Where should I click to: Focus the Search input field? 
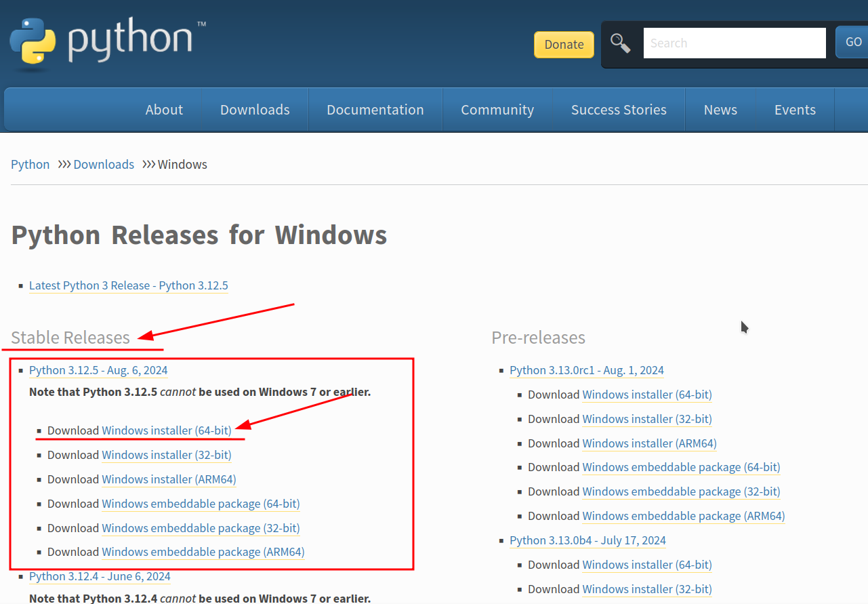735,43
